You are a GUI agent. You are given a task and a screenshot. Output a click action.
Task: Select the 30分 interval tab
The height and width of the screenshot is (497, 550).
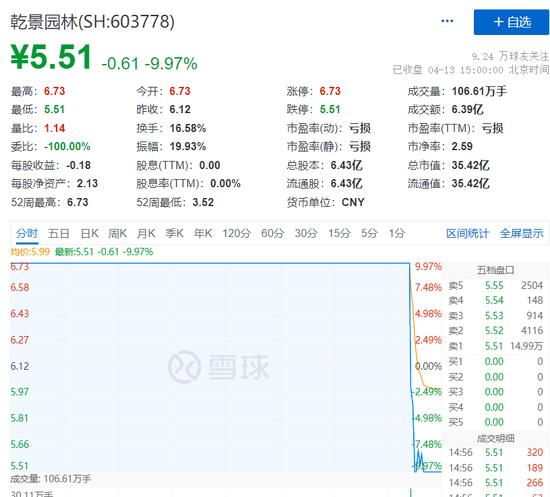point(306,233)
